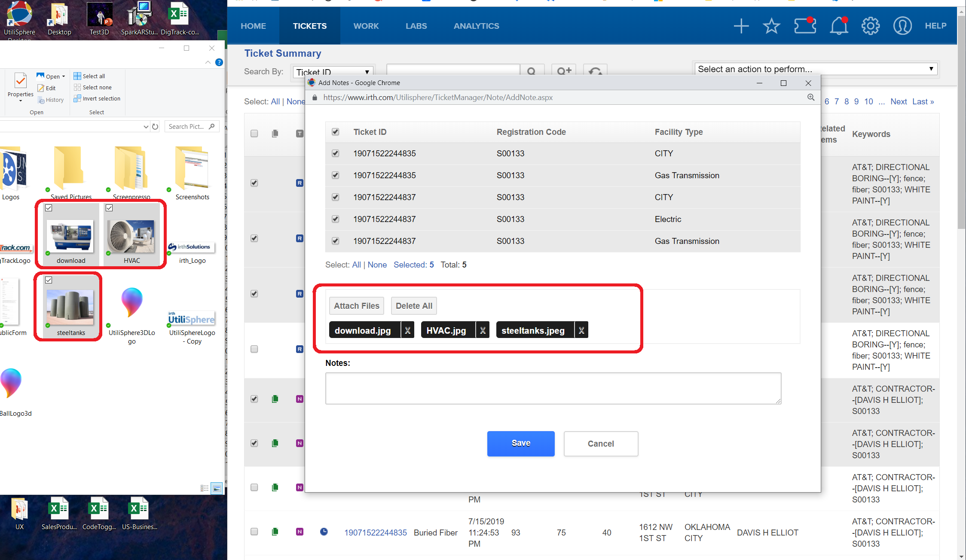
Task: Switch File Explorer to details view icon
Action: pos(205,488)
